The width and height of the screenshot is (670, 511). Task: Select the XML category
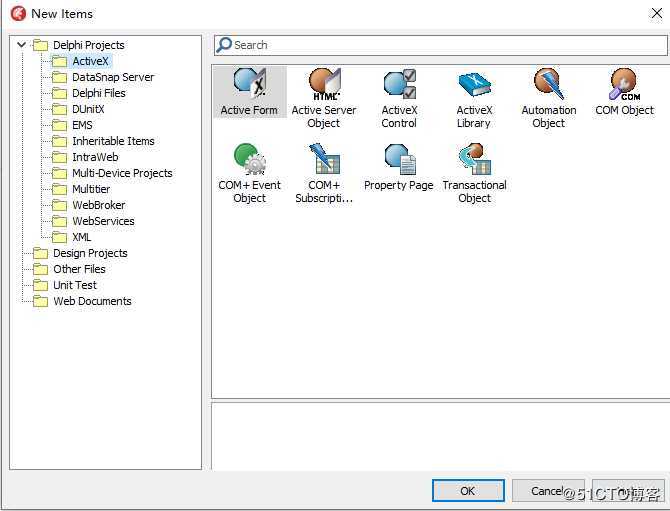81,237
